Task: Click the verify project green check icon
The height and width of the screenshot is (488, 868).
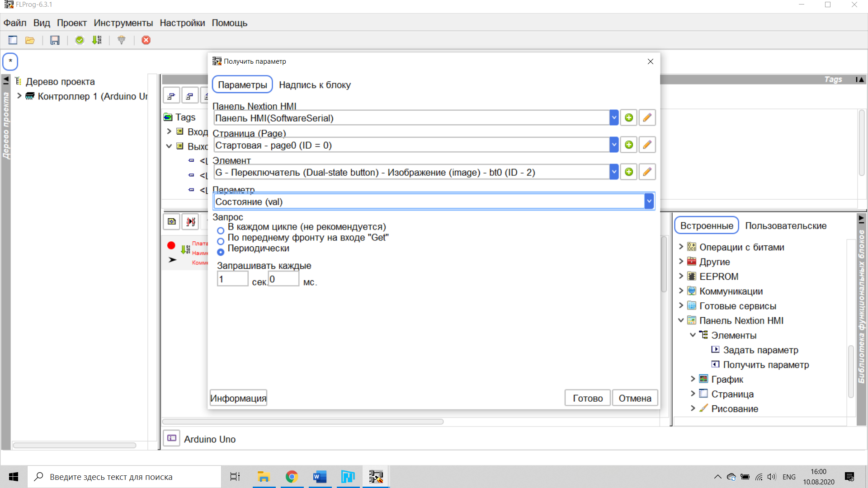Action: click(x=80, y=40)
